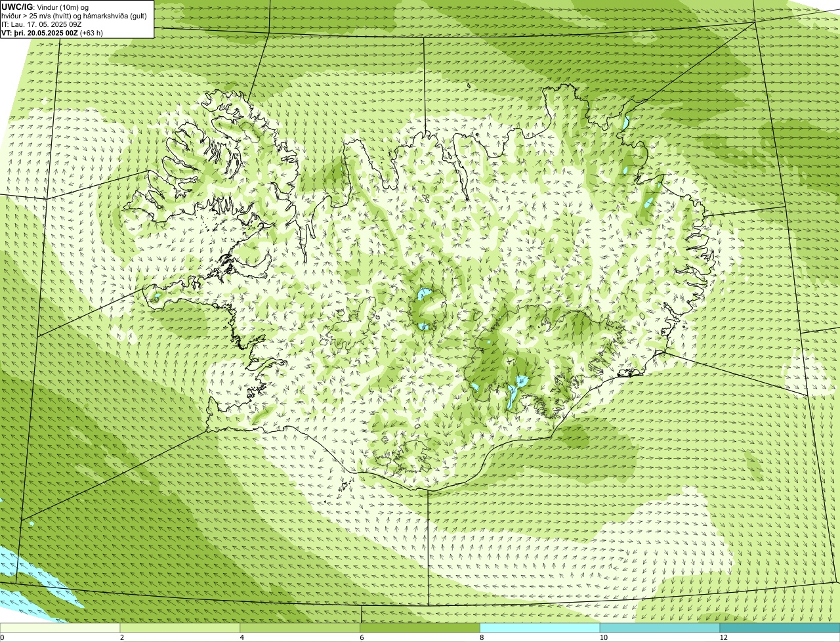Click the "hviður > 25 m/s (hvítt)" legend line
840x642 pixels.
pyautogui.click(x=75, y=15)
